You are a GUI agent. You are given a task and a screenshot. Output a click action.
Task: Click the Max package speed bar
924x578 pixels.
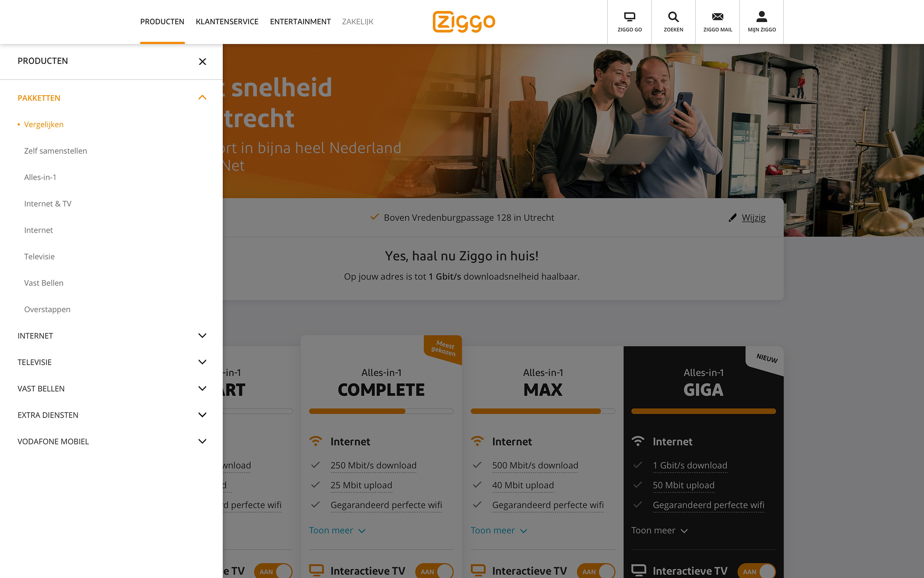pyautogui.click(x=543, y=411)
